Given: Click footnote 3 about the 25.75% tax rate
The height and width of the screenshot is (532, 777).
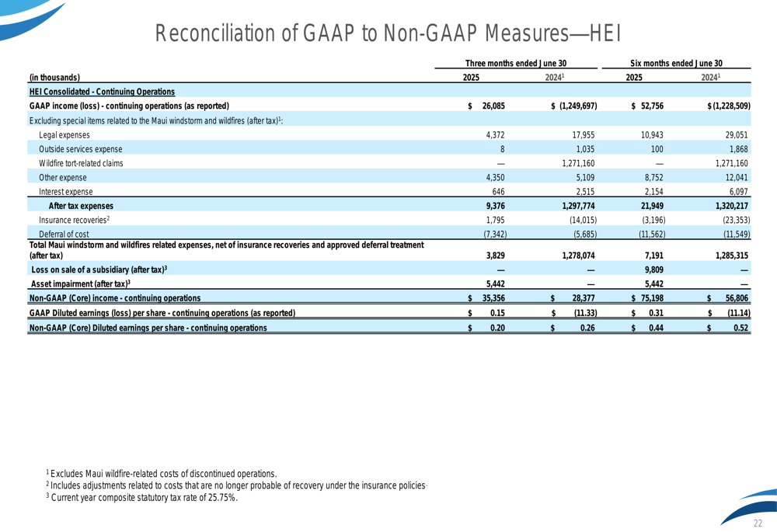Looking at the screenshot, I should coord(142,497).
